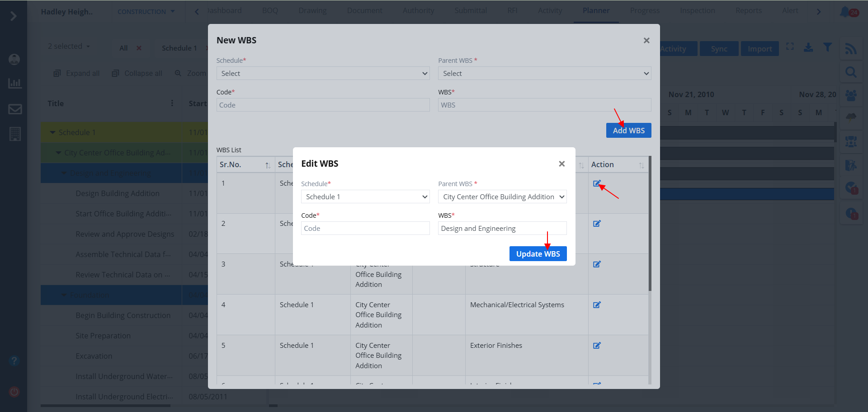This screenshot has height=412, width=868.
Task: Open the notification bell icon
Action: pyautogui.click(x=844, y=12)
